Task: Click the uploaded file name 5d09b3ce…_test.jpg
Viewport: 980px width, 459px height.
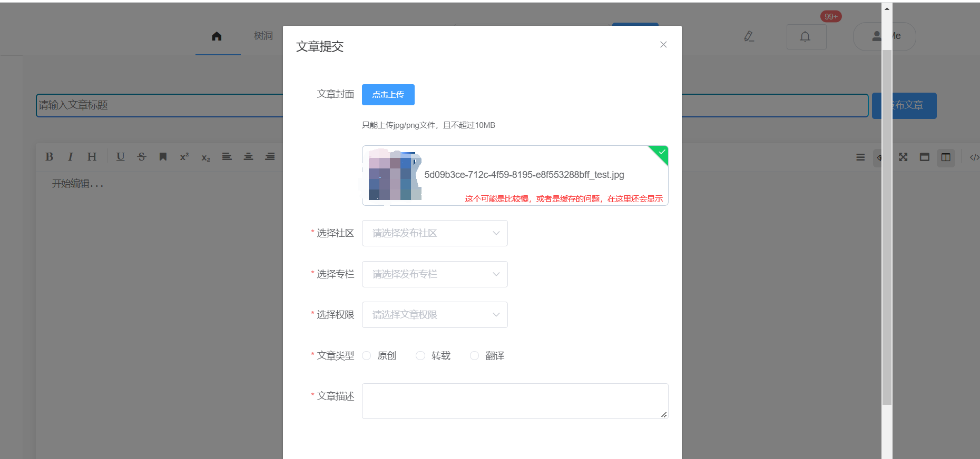Action: click(524, 175)
